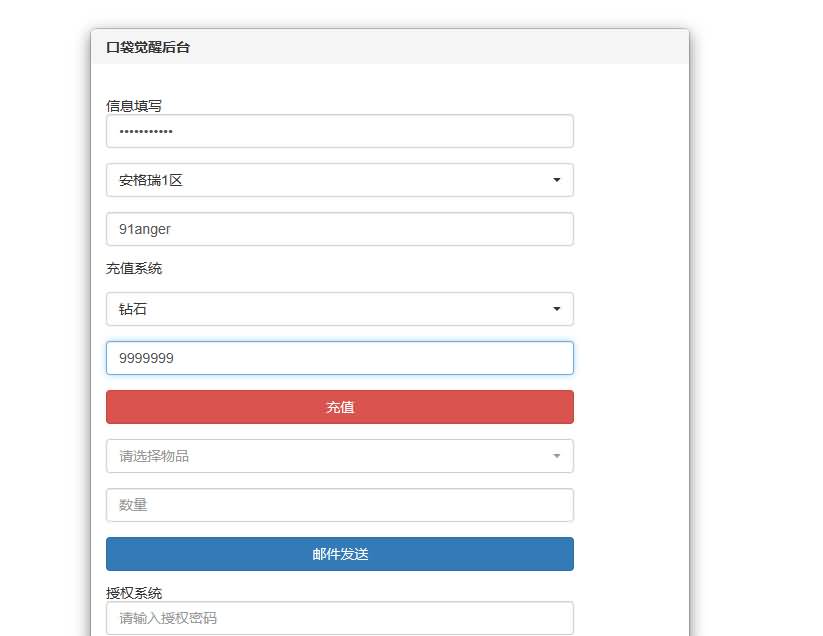Click the 授权系统 section label
The image size is (823, 636).
(x=134, y=593)
